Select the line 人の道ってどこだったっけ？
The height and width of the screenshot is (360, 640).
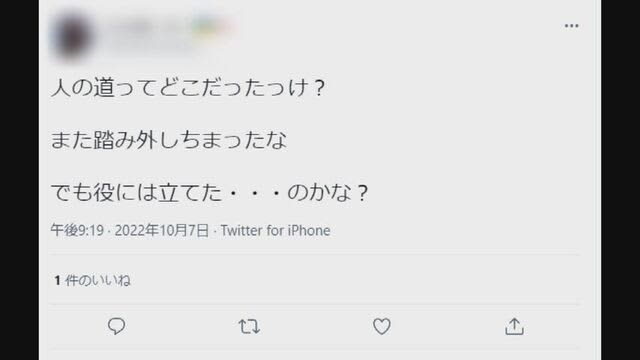point(189,88)
